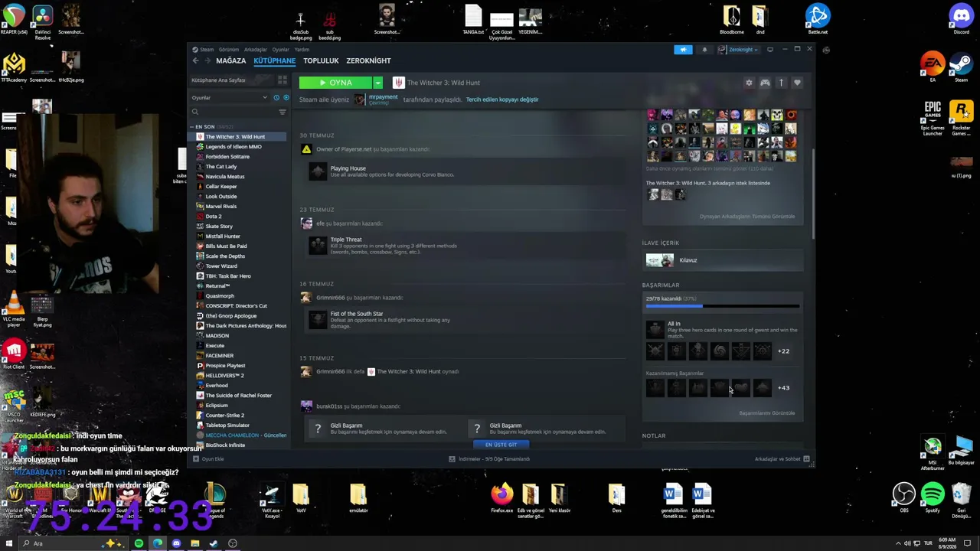Open the Triple Threat achievement entry
The image size is (980, 551).
[x=465, y=246]
